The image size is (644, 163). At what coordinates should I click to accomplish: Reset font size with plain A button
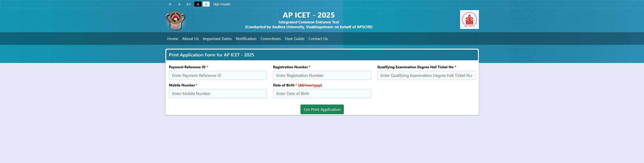(179, 4)
